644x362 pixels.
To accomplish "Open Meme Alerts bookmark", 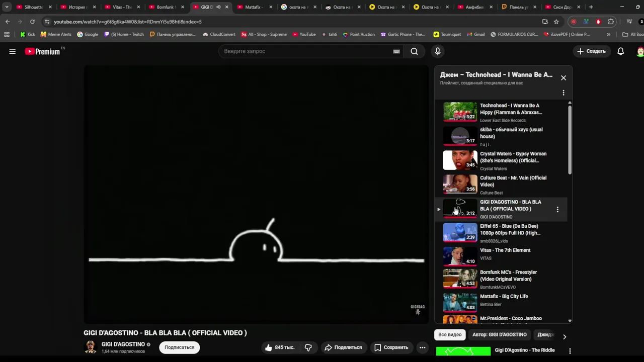I will click(x=56, y=34).
